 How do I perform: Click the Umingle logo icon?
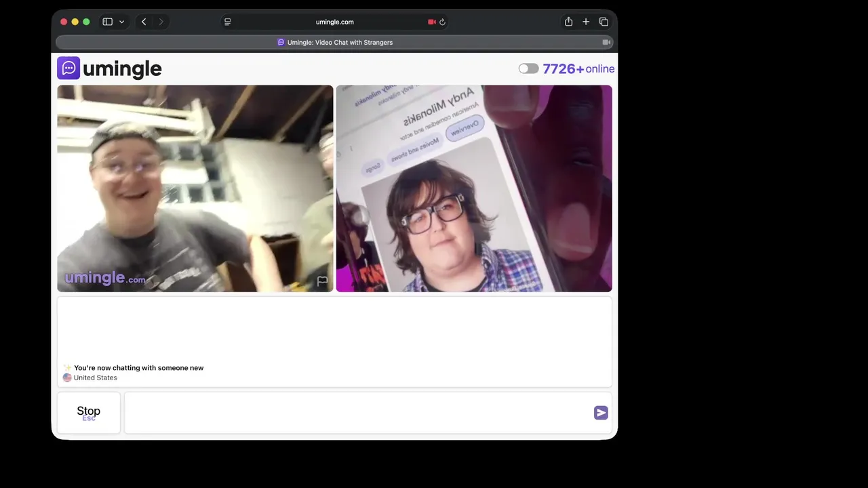pos(68,68)
